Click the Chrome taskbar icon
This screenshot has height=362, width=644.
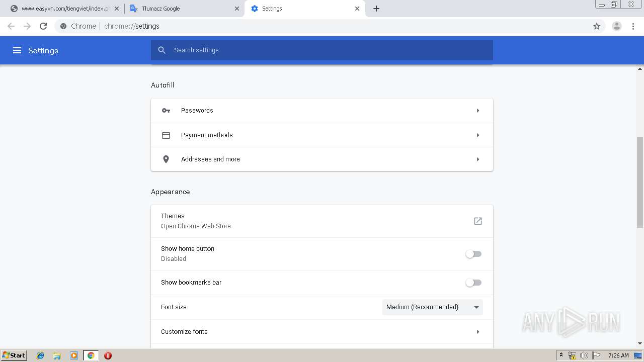coord(91,355)
